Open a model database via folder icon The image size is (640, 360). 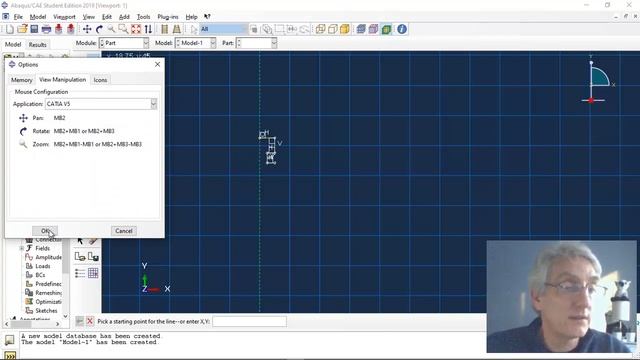22,29
